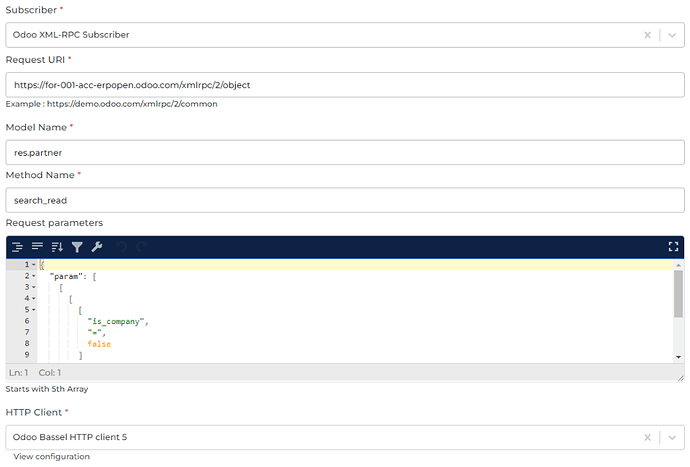Format the JSON in the editor toolbar
The width and height of the screenshot is (690, 467).
tap(17, 247)
